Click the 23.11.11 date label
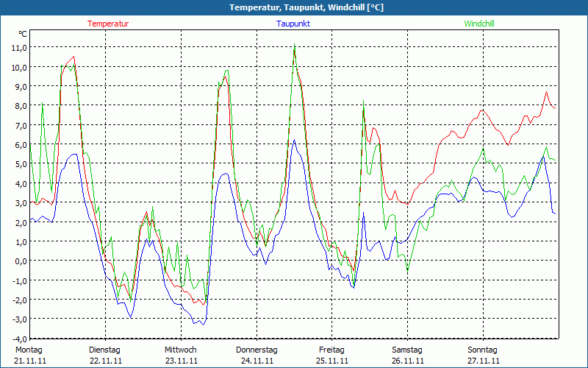Screen dimensions: 588x368 182,361
